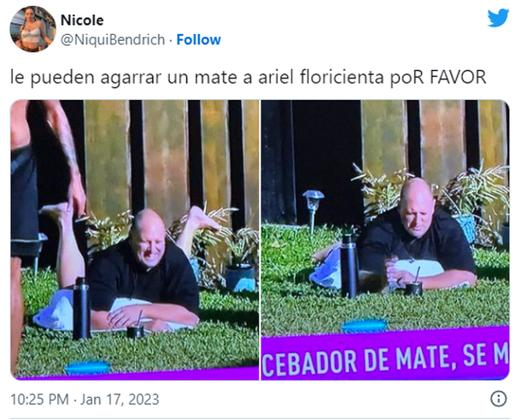Open the display name Nicole
This screenshot has width=521, height=420.
coord(82,20)
